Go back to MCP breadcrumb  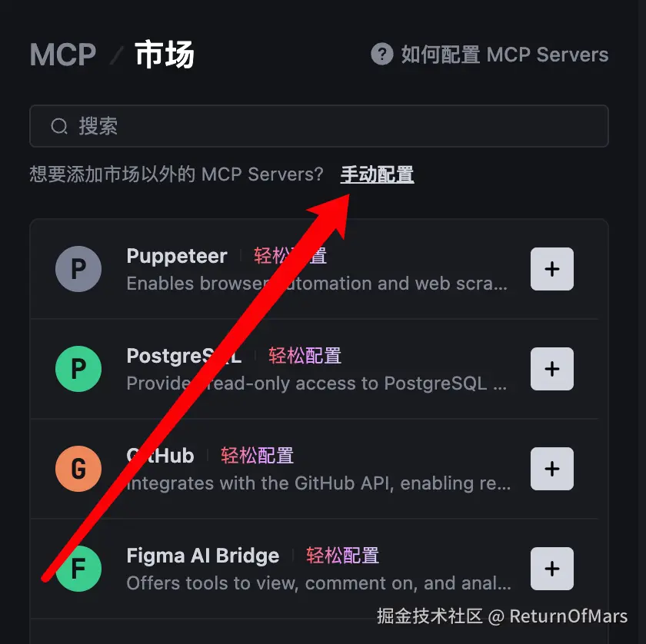tap(62, 55)
